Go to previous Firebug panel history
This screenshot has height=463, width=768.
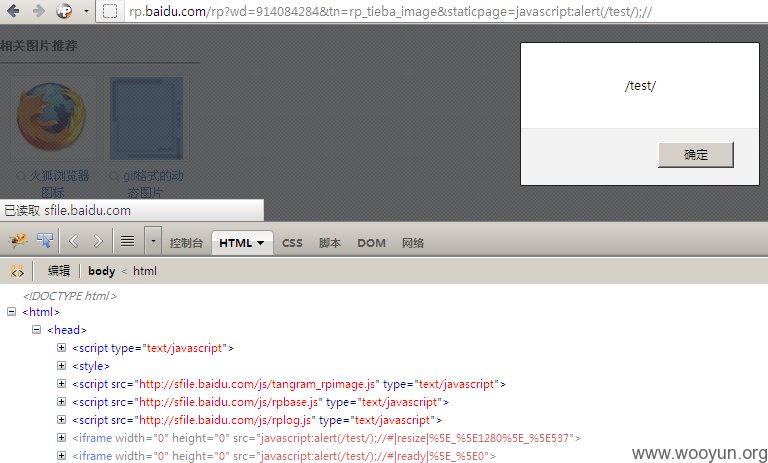(74, 241)
